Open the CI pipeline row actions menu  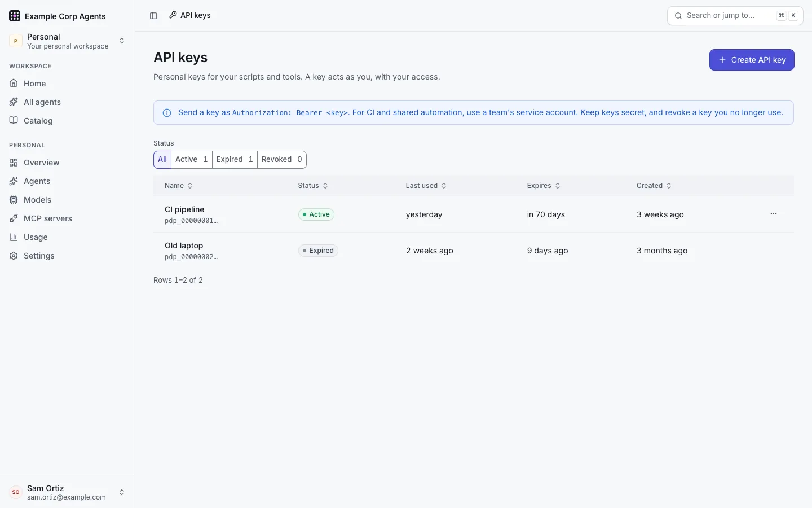point(774,214)
